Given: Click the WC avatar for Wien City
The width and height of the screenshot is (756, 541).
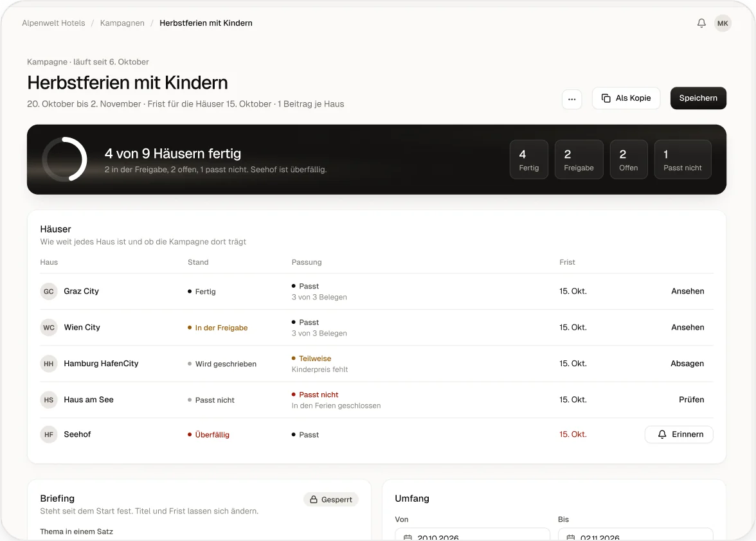Looking at the screenshot, I should [x=49, y=328].
